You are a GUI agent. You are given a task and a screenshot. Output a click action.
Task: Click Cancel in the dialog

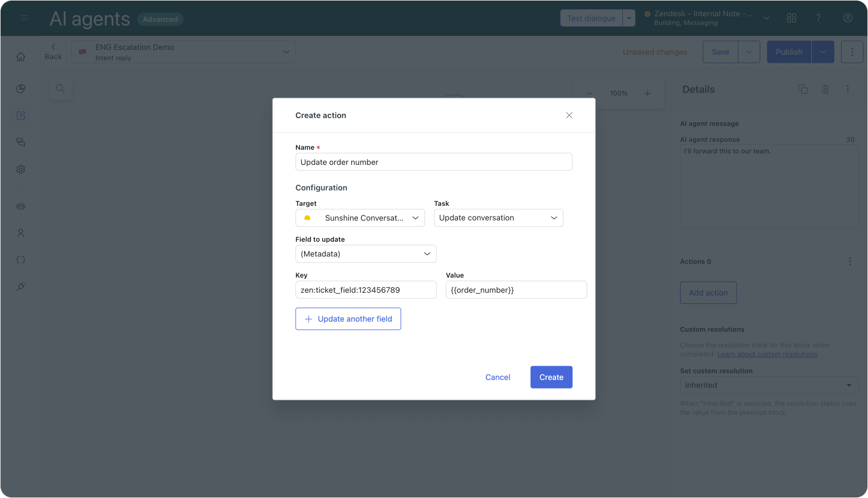[x=497, y=377]
